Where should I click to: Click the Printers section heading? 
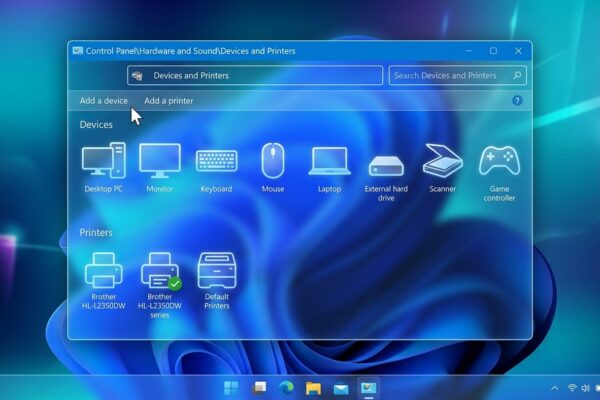click(x=96, y=233)
